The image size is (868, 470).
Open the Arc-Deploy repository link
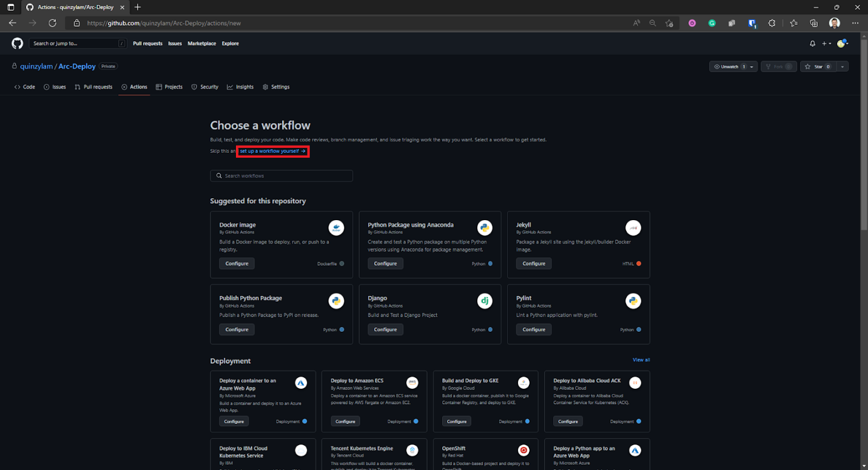(x=77, y=66)
